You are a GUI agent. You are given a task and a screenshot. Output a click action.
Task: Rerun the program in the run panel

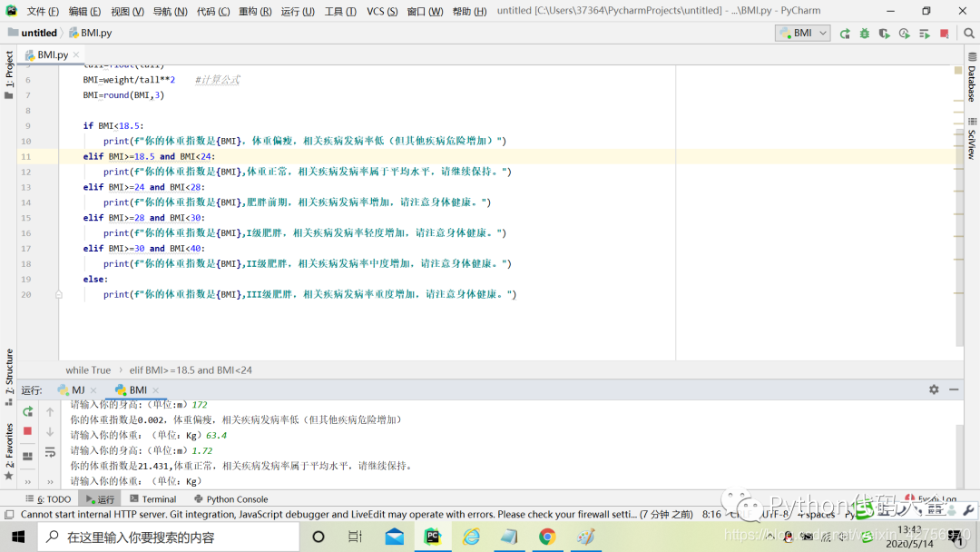(29, 411)
